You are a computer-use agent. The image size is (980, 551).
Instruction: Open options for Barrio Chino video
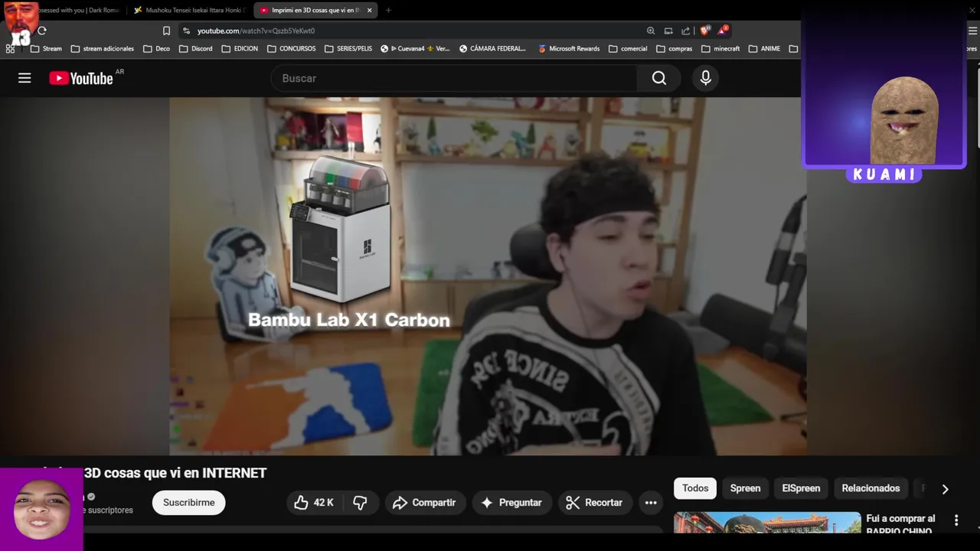[956, 520]
